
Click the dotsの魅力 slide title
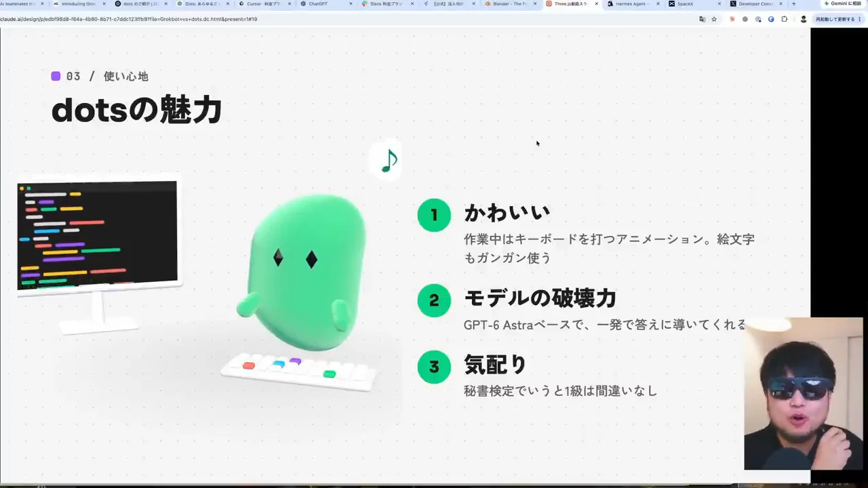(x=137, y=110)
